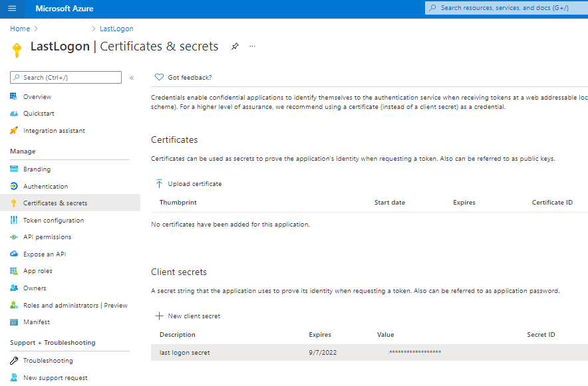This screenshot has height=386, width=588.
Task: Select the Expose an API cloud icon
Action: click(15, 254)
